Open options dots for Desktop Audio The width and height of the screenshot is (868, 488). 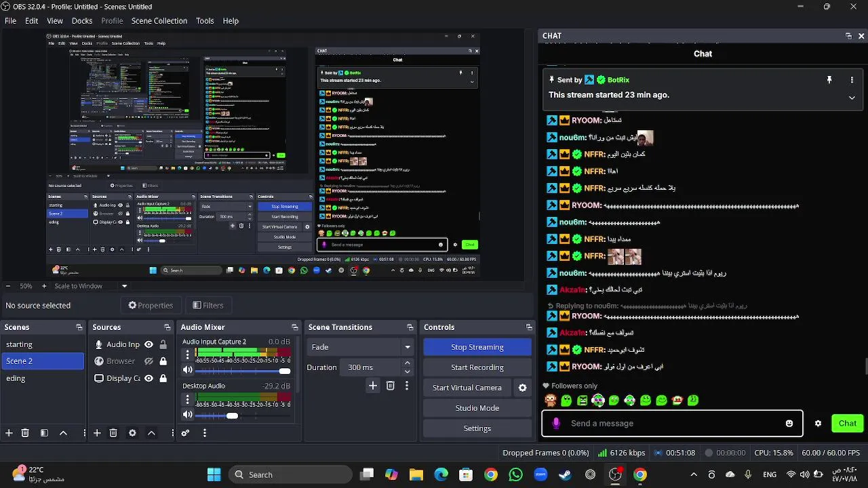(x=188, y=399)
